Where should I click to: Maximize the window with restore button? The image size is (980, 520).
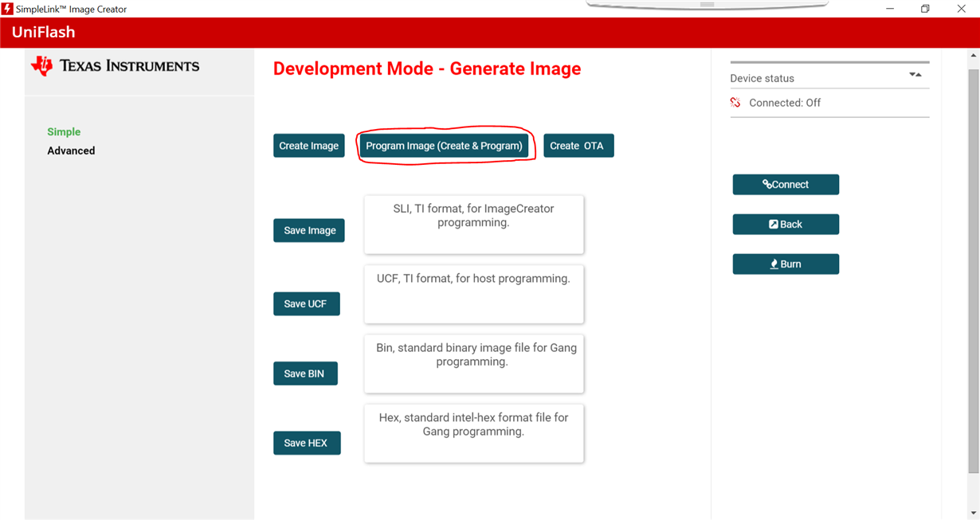pyautogui.click(x=925, y=9)
